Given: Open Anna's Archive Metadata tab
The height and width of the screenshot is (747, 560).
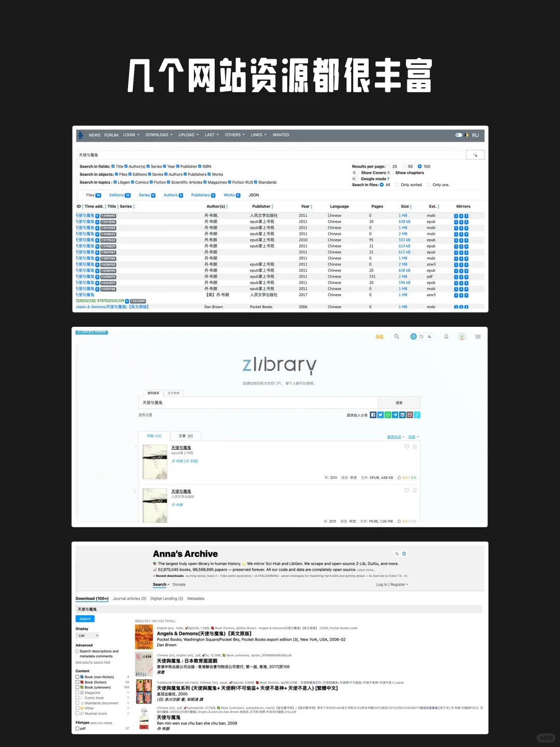Looking at the screenshot, I should [195, 599].
